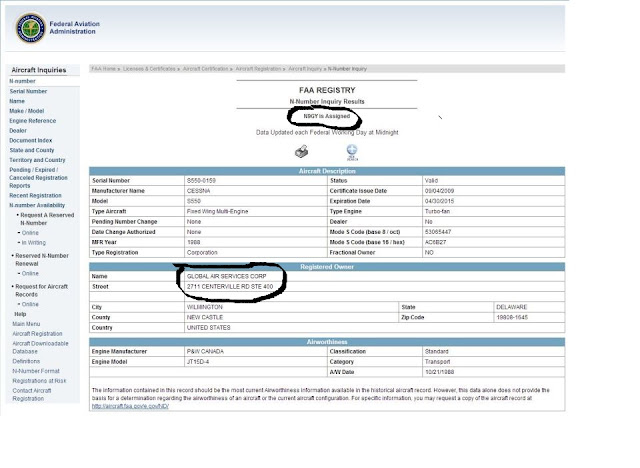Click FAA Home in the breadcrumb
The height and width of the screenshot is (468, 640).
pos(104,69)
